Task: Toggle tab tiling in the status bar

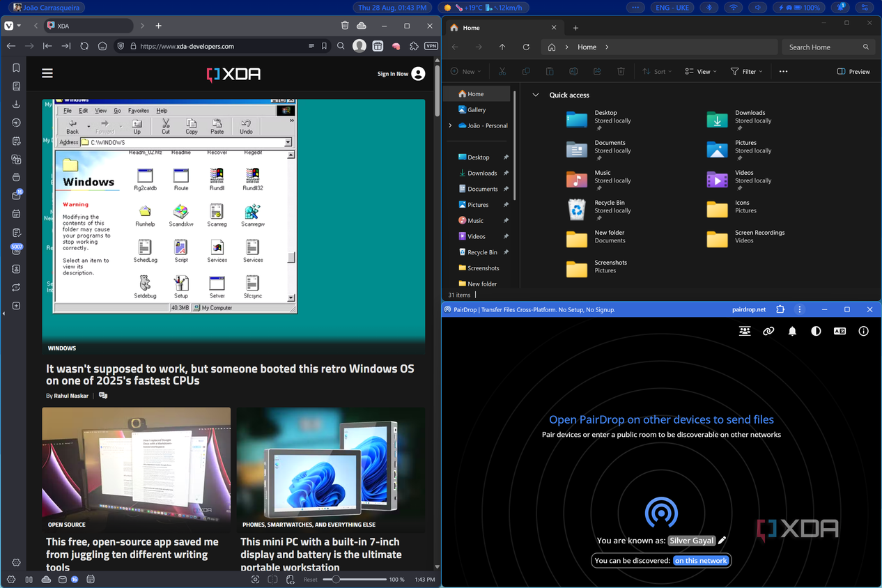Action: [x=272, y=579]
